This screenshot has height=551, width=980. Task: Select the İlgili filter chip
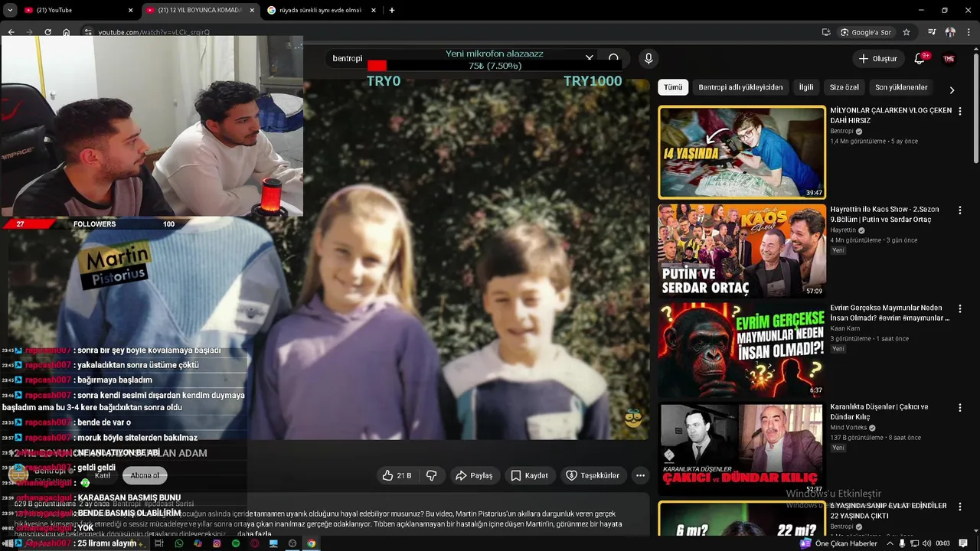806,87
